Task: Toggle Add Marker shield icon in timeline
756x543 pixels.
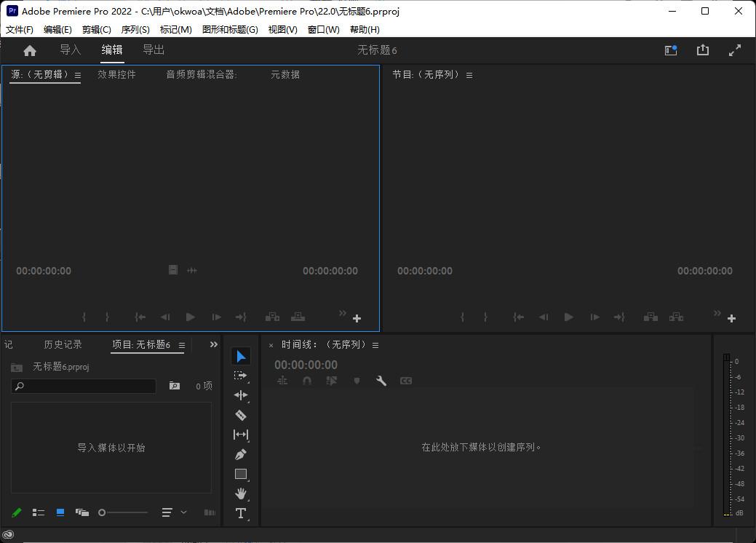Action: tap(357, 381)
